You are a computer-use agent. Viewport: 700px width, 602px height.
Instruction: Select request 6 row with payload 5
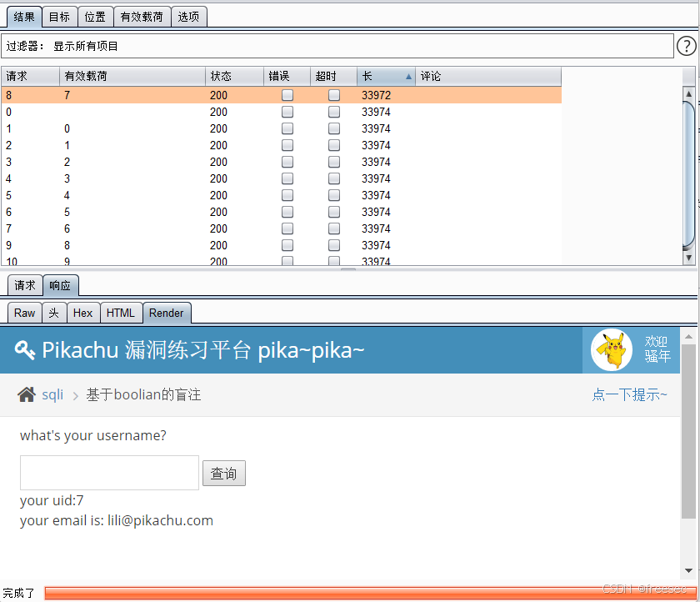tap(282, 212)
